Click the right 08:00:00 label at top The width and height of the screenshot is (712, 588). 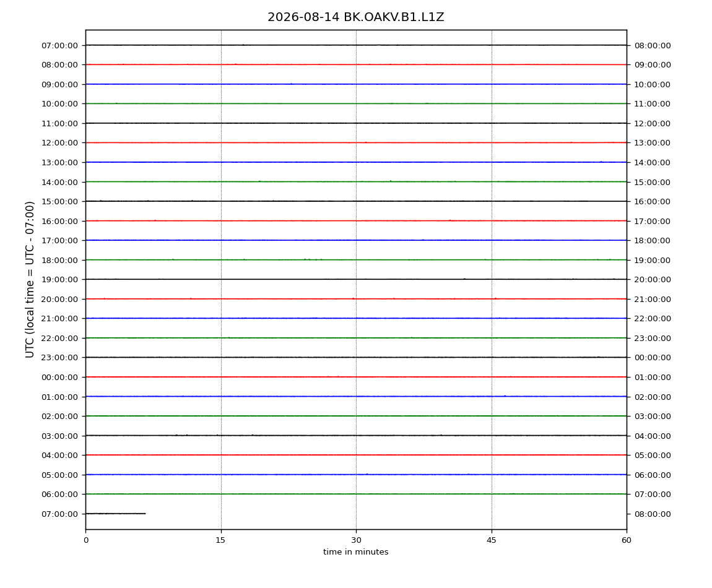click(x=653, y=45)
